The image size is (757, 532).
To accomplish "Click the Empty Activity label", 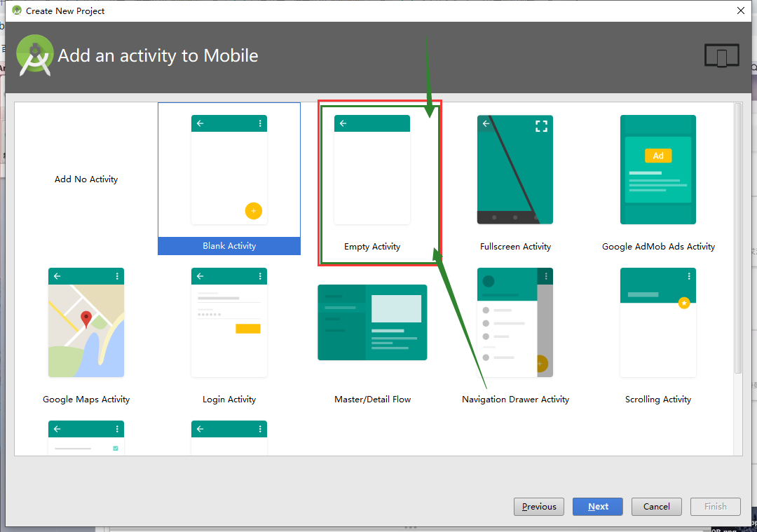I will click(371, 247).
